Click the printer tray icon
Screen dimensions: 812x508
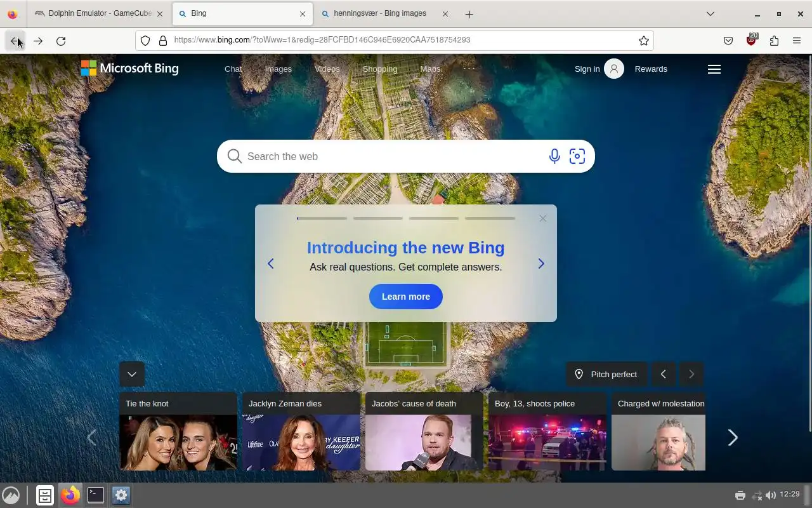[x=740, y=495]
